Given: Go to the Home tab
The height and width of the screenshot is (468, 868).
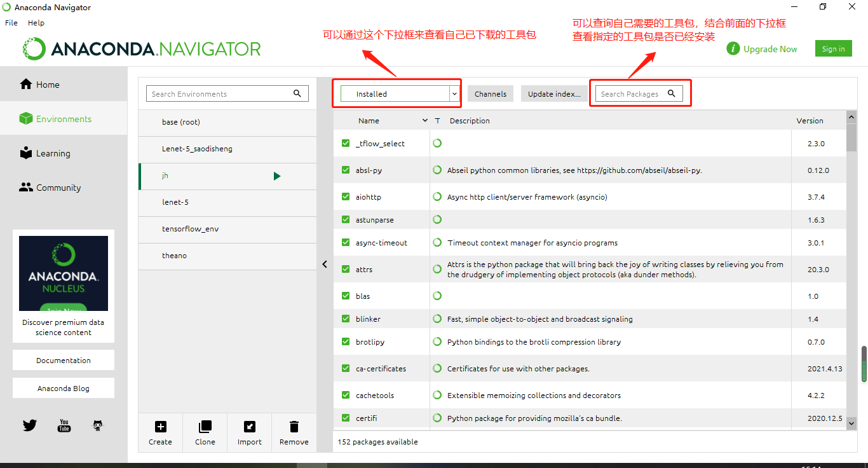Looking at the screenshot, I should (64, 84).
